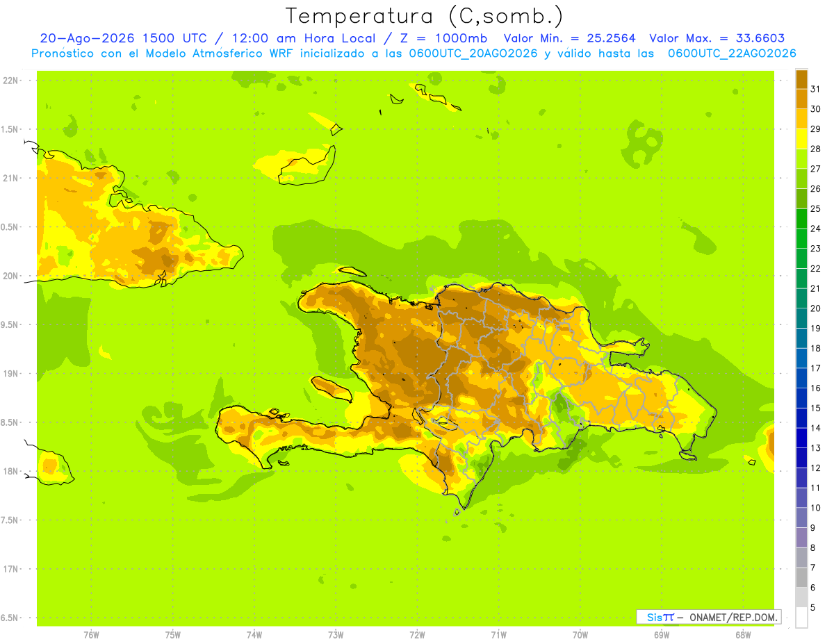Viewport: 834px width, 644px height.
Task: Click the latitude label "22N"
Action: [10, 80]
